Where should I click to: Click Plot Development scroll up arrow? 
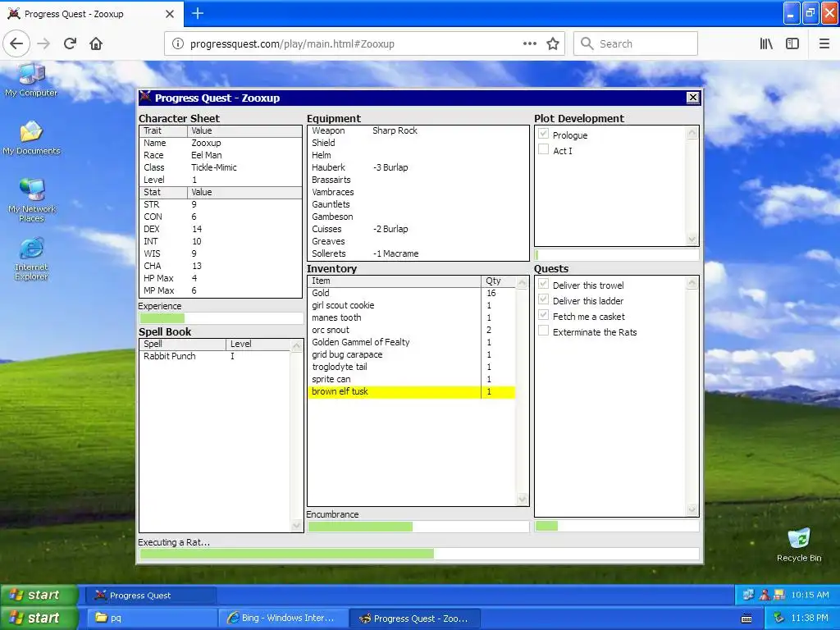pos(692,133)
